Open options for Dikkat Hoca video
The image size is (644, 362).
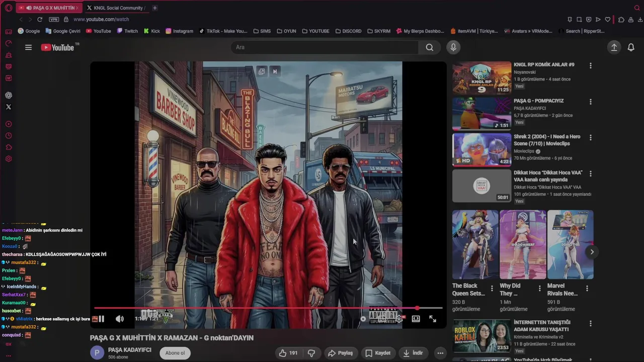(590, 174)
